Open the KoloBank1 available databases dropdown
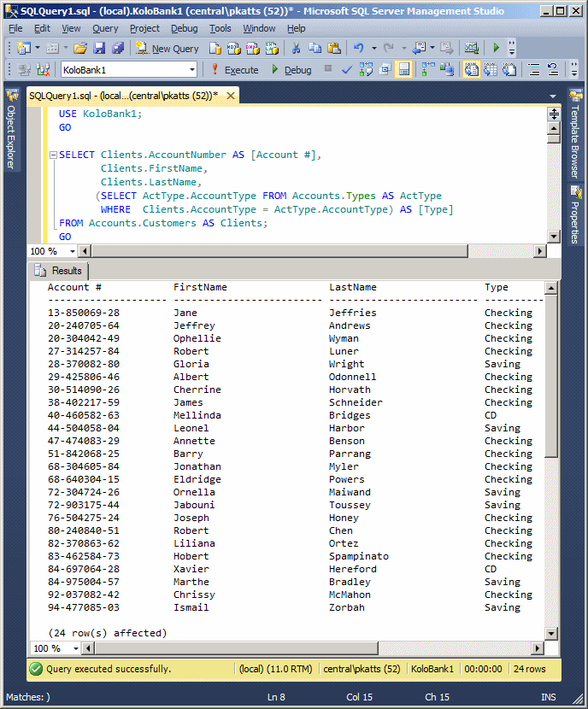 (x=192, y=70)
